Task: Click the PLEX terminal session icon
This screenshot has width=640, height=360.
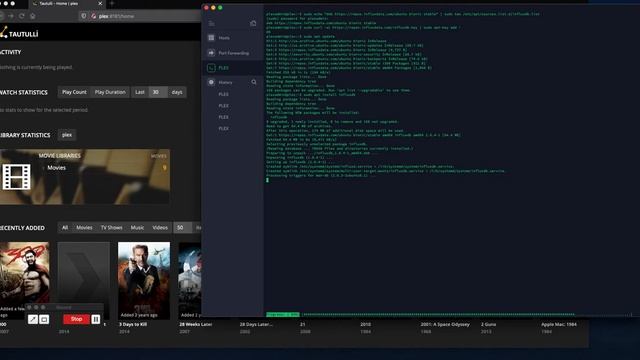Action: (x=211, y=68)
